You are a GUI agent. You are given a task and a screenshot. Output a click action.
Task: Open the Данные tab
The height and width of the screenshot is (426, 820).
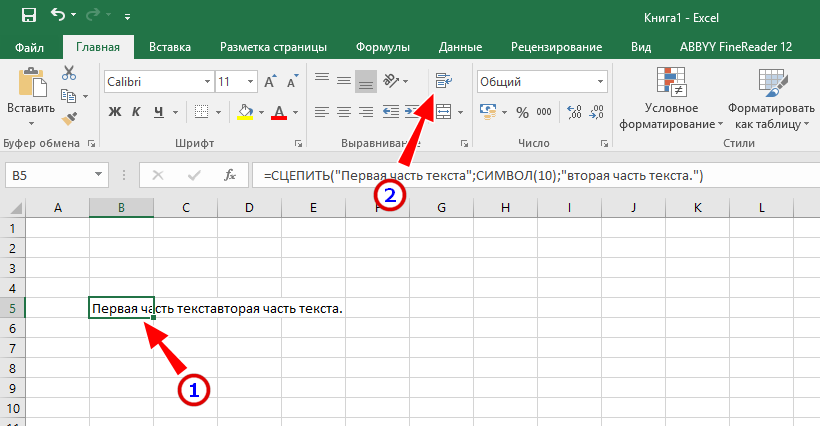460,47
